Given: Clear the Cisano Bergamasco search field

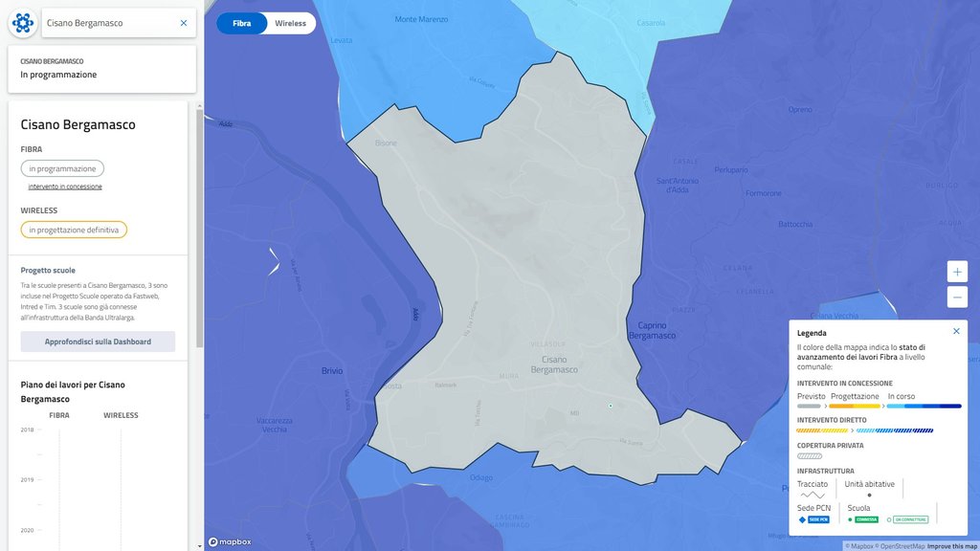Looking at the screenshot, I should pos(184,23).
